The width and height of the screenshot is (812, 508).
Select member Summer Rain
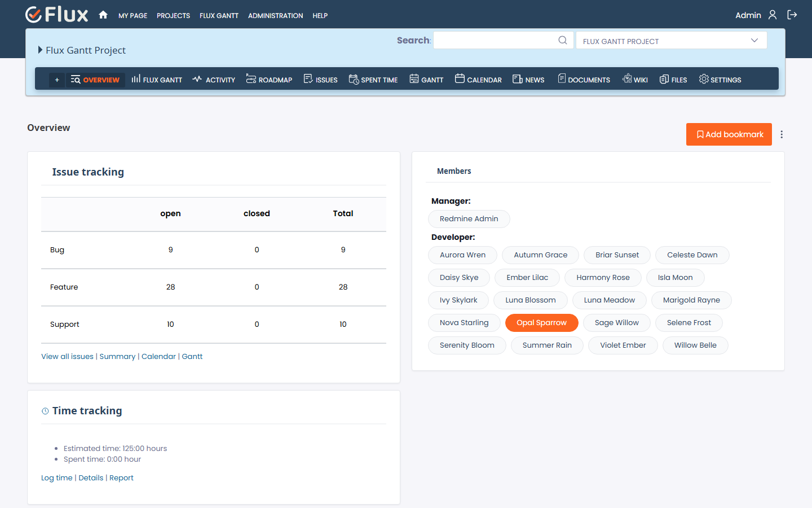pyautogui.click(x=547, y=345)
